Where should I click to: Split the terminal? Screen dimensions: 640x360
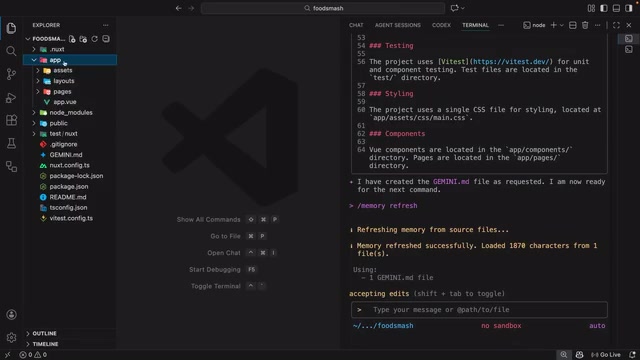[573, 25]
